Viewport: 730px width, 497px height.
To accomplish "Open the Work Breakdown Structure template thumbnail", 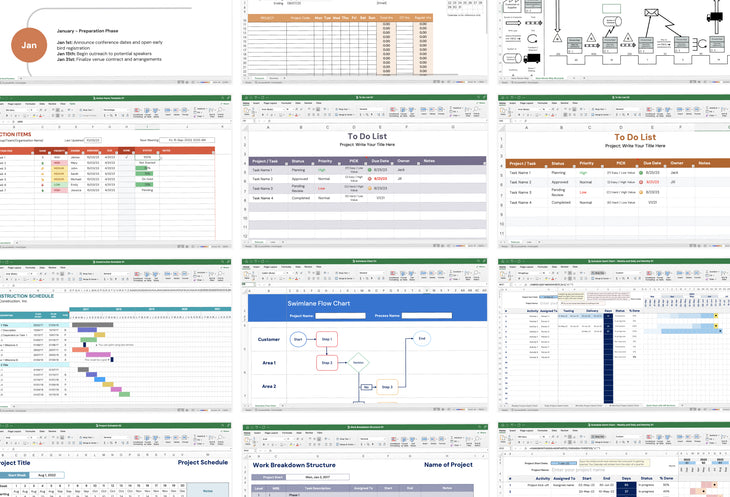I will (x=365, y=460).
